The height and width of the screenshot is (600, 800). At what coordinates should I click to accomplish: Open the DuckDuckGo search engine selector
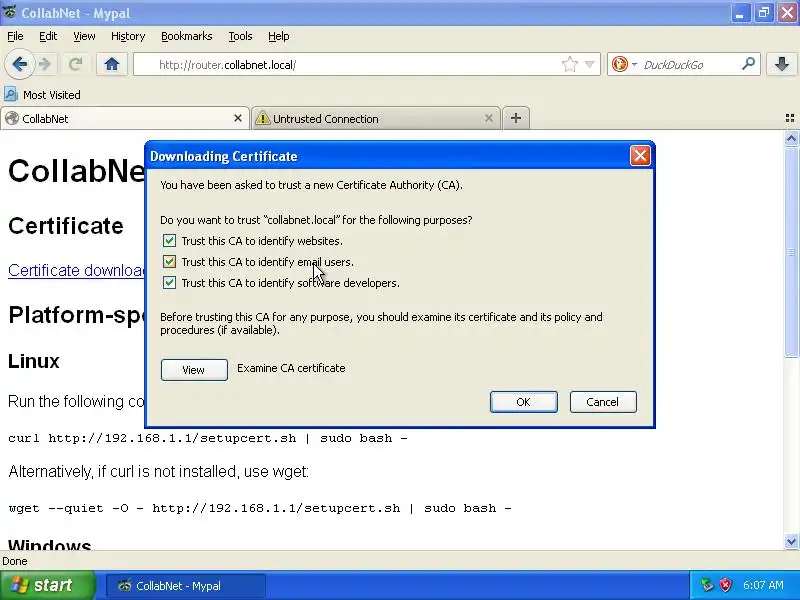[x=623, y=64]
